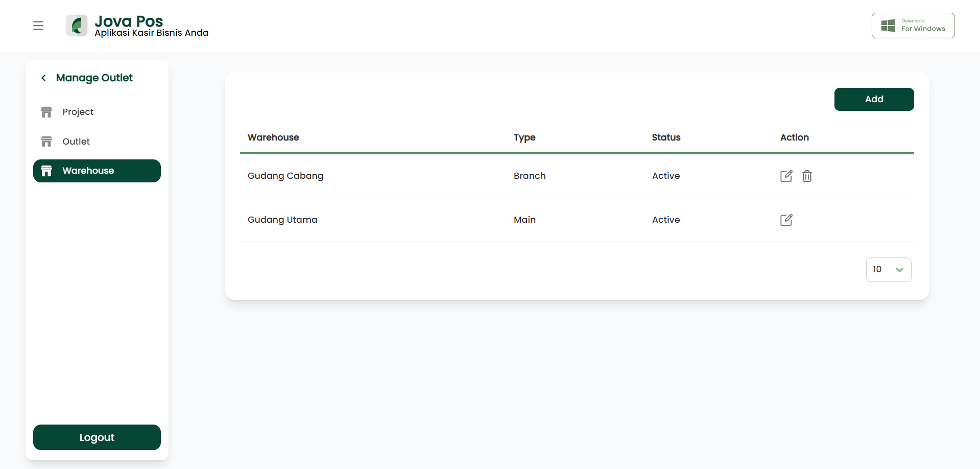Viewport: 980px width, 469px height.
Task: Sort by the Warehouse column header
Action: pyautogui.click(x=273, y=137)
